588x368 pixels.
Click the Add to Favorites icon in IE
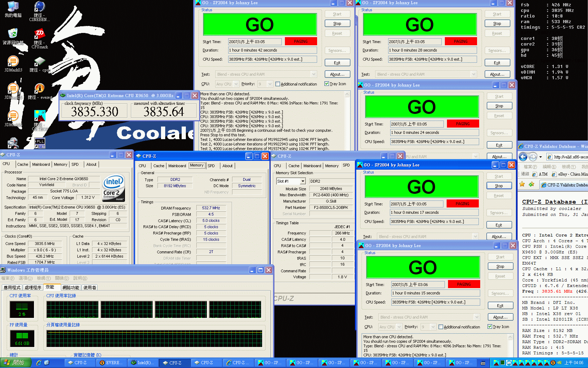click(x=531, y=184)
